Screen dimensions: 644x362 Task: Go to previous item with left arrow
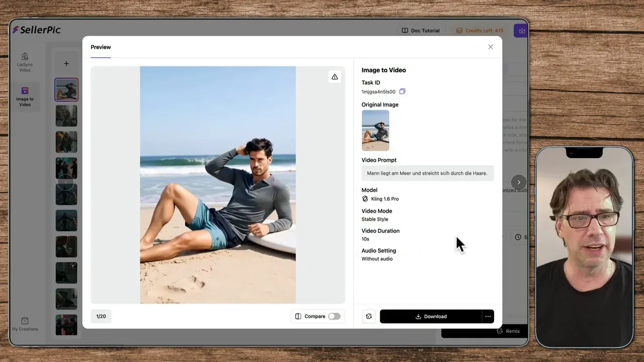coord(65,182)
